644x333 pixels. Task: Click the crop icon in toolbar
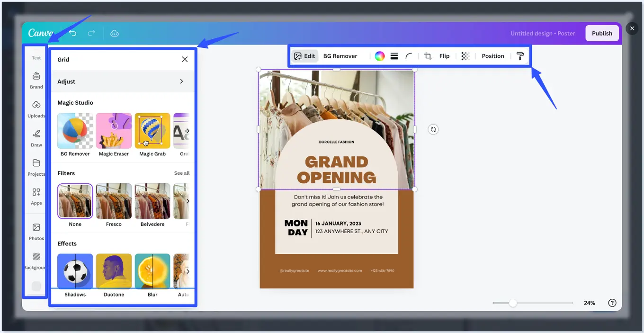[428, 56]
